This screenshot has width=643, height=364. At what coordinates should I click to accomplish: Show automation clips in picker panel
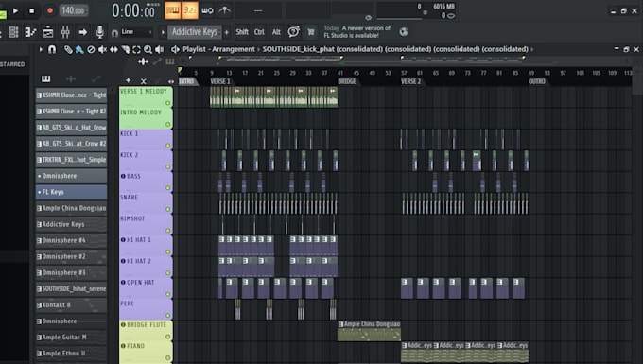96,78
